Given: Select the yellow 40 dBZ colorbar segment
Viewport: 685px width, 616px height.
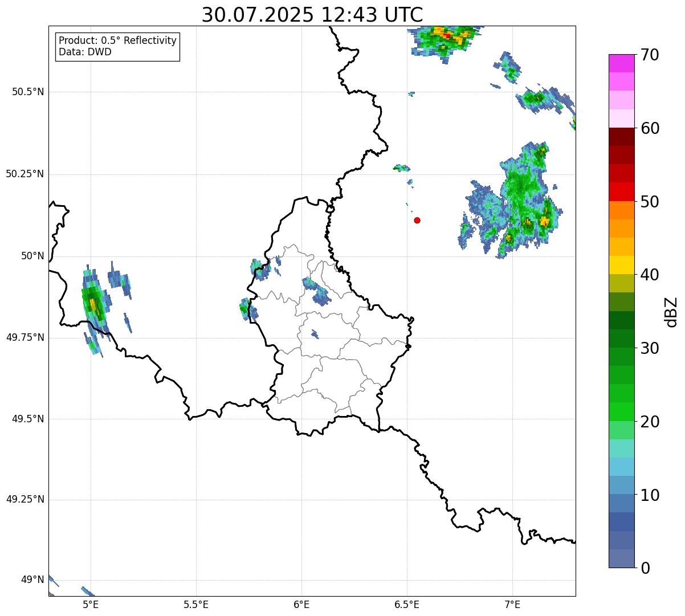Looking at the screenshot, I should [621, 265].
